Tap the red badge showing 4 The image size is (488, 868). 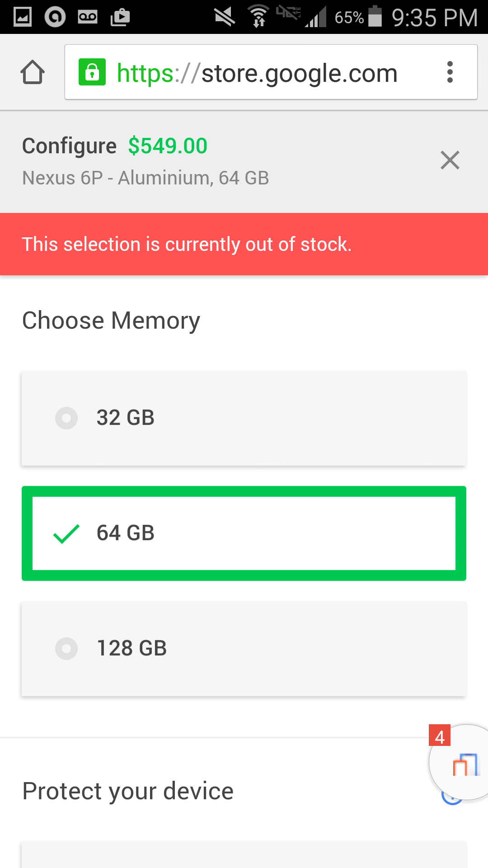coord(440,735)
